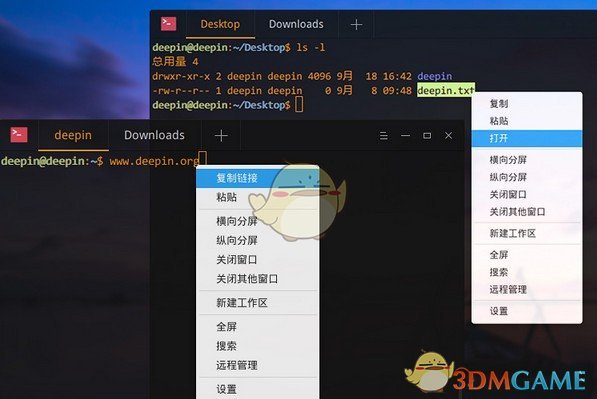The height and width of the screenshot is (399, 597).
Task: Click the cursor at the back terminal's last prompt
Action: pos(299,104)
